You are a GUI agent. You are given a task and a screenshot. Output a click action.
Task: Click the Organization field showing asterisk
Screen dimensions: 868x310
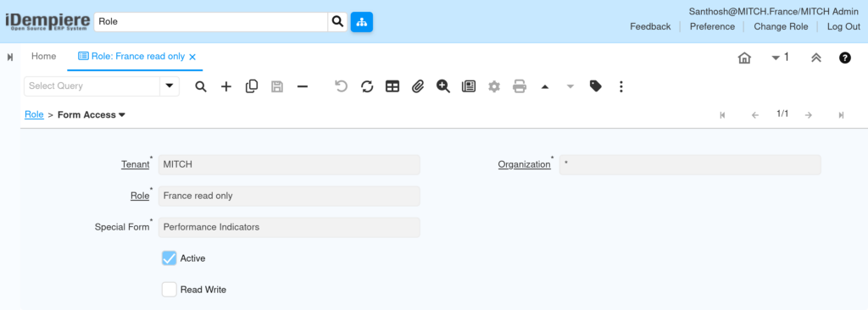pos(690,165)
